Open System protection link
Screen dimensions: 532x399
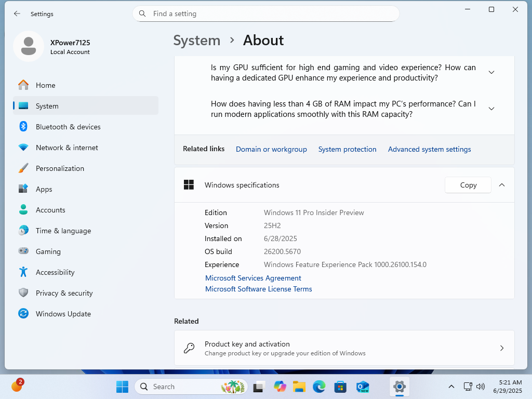tap(347, 149)
